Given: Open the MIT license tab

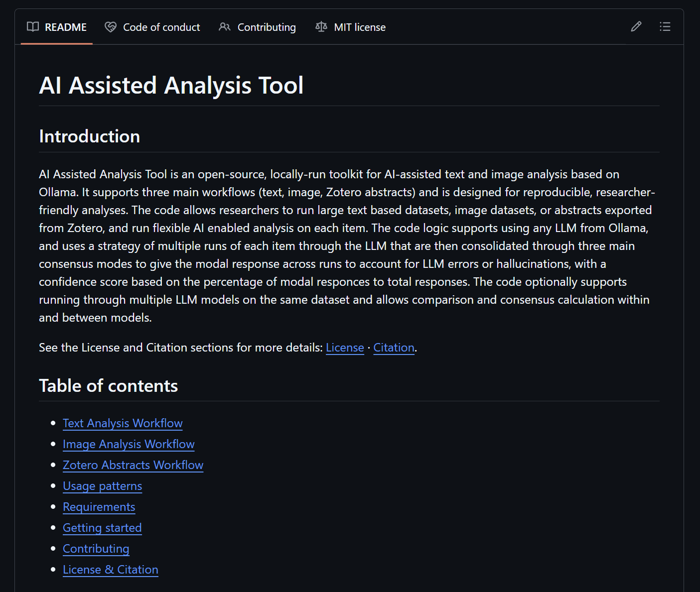Looking at the screenshot, I should pyautogui.click(x=359, y=27).
